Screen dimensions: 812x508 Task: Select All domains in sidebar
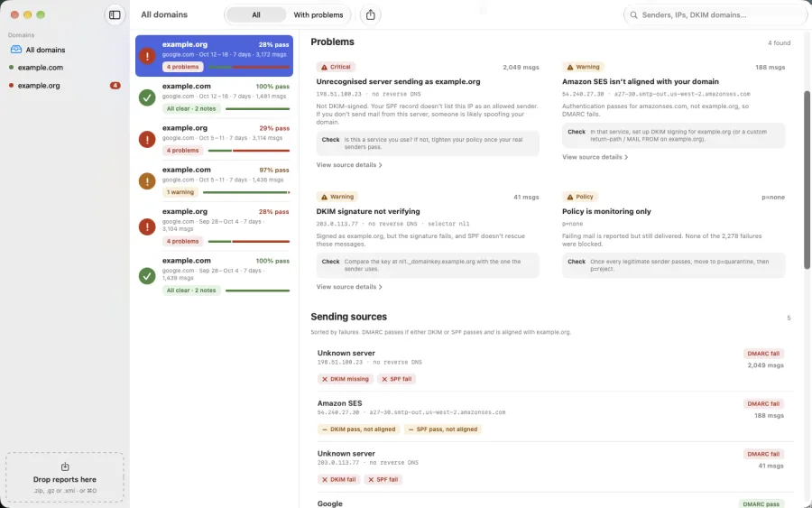point(65,50)
